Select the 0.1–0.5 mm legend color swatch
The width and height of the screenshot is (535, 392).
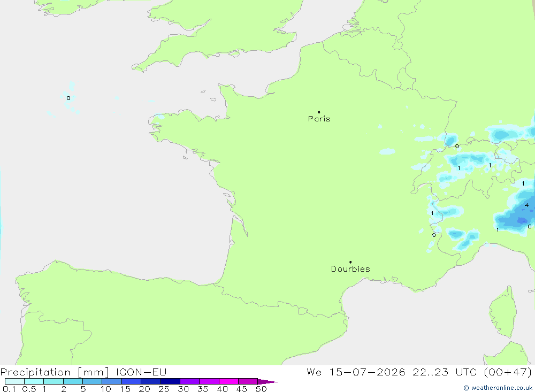coord(14,381)
